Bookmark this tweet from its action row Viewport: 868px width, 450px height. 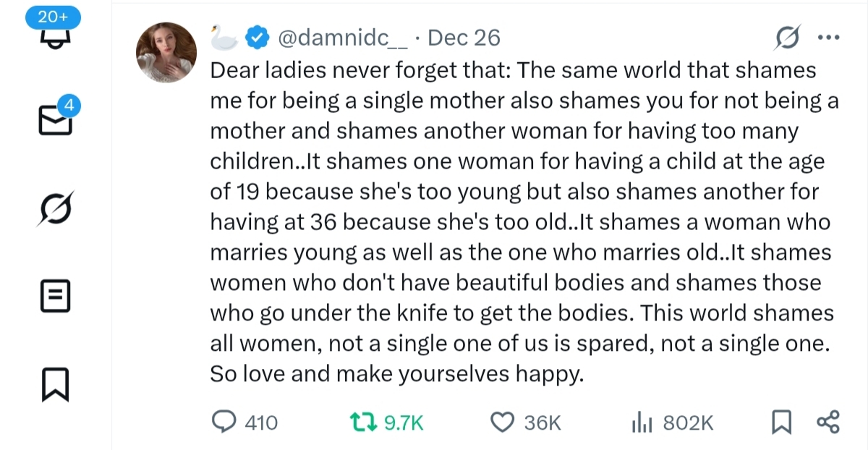(x=781, y=423)
